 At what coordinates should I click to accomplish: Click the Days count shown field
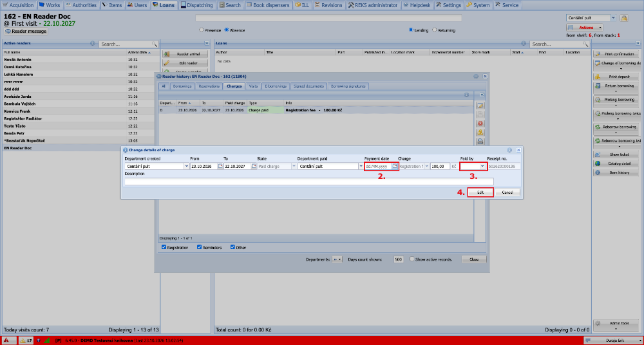click(x=399, y=259)
